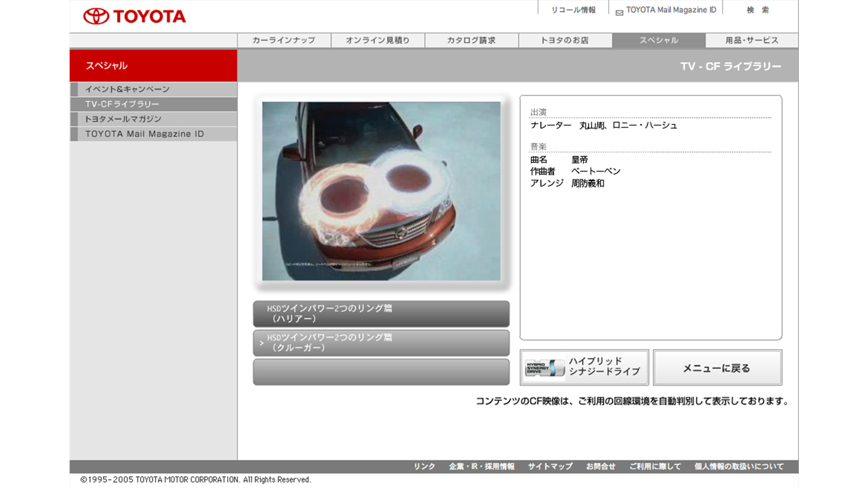
Task: Open TOYOTA Mail Magazine ID header link
Action: pos(671,10)
